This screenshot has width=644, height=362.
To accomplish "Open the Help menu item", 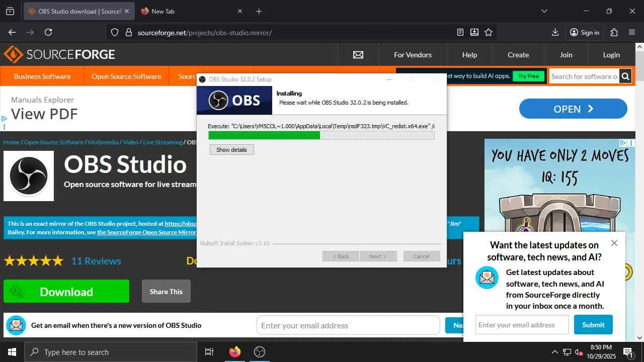I will pyautogui.click(x=469, y=55).
